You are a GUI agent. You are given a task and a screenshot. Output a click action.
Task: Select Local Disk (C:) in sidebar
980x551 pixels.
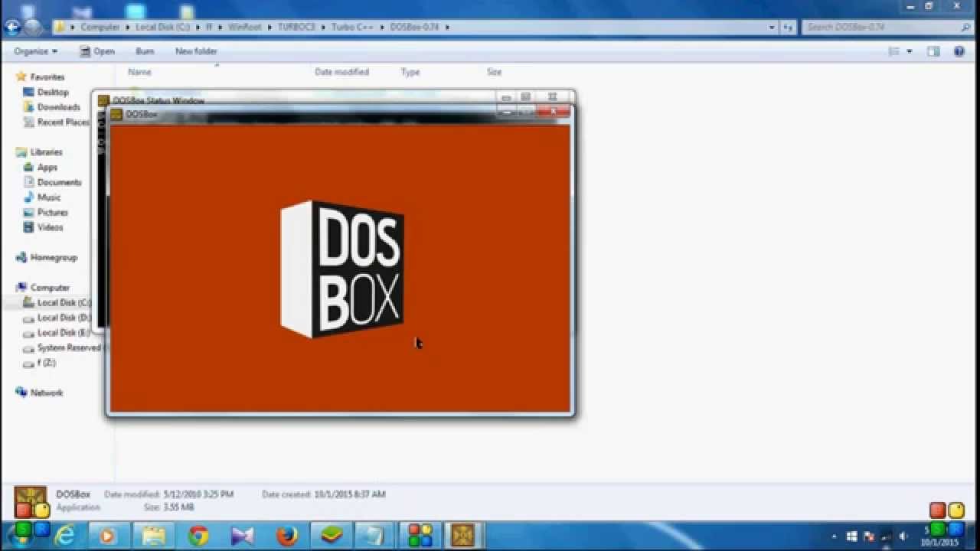(64, 303)
